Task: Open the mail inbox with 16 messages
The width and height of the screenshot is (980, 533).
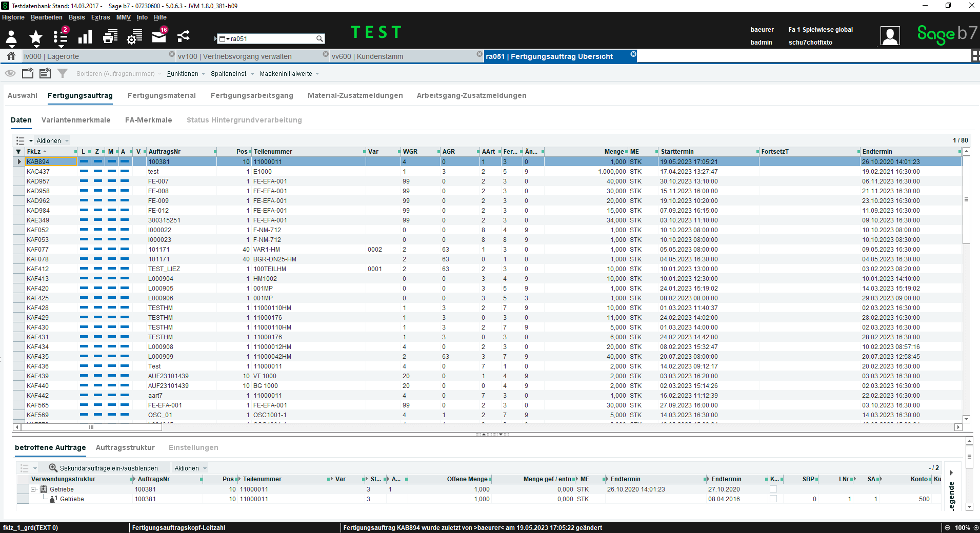Action: click(x=159, y=36)
